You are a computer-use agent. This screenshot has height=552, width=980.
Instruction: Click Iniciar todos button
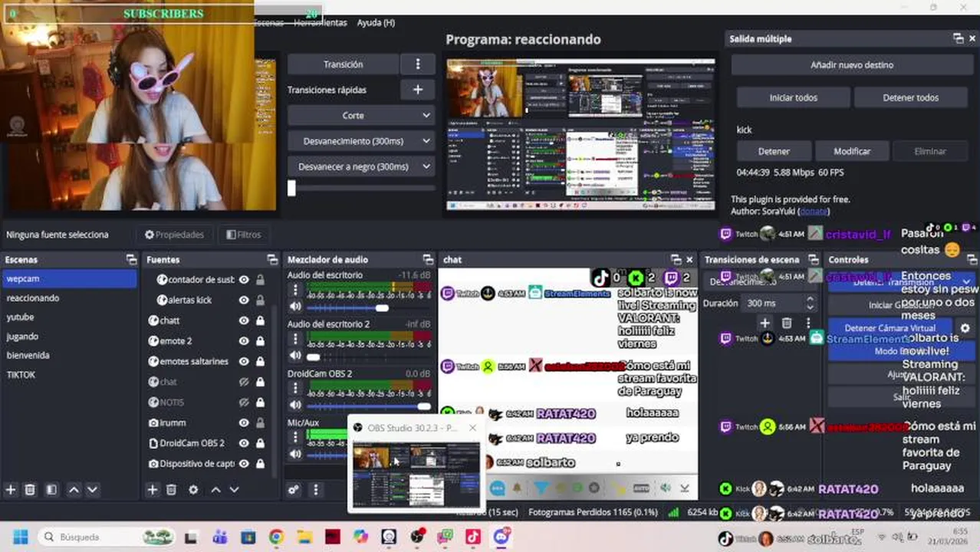[x=794, y=98]
